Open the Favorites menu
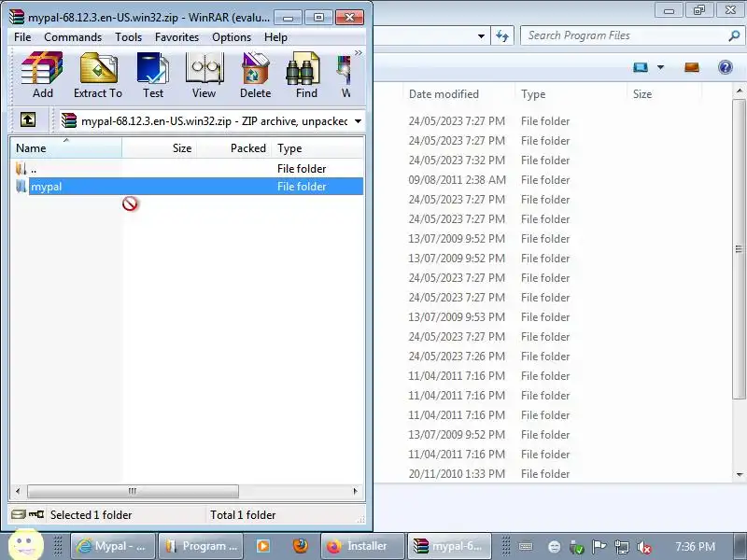747x560 pixels. 176,37
